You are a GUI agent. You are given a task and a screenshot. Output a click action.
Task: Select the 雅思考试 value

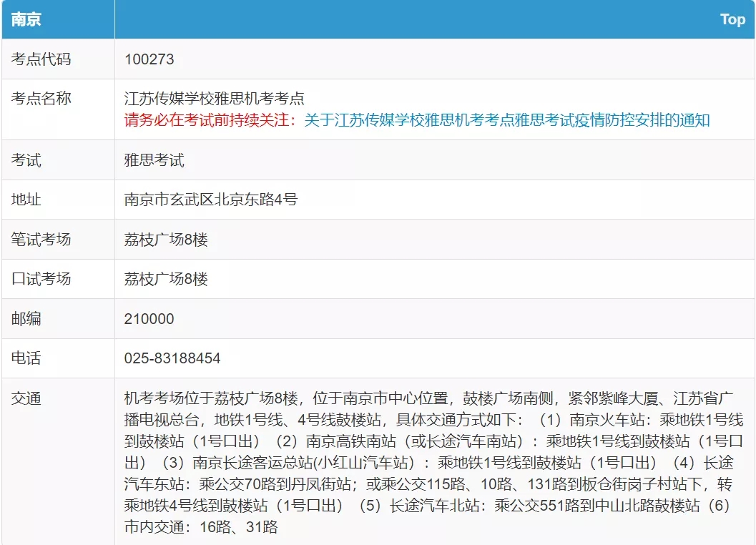coord(154,160)
